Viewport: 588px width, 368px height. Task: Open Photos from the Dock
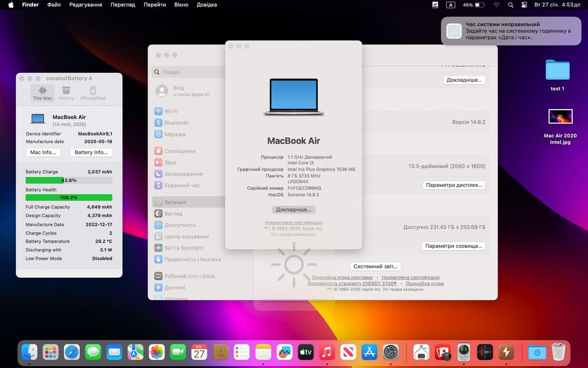157,352
